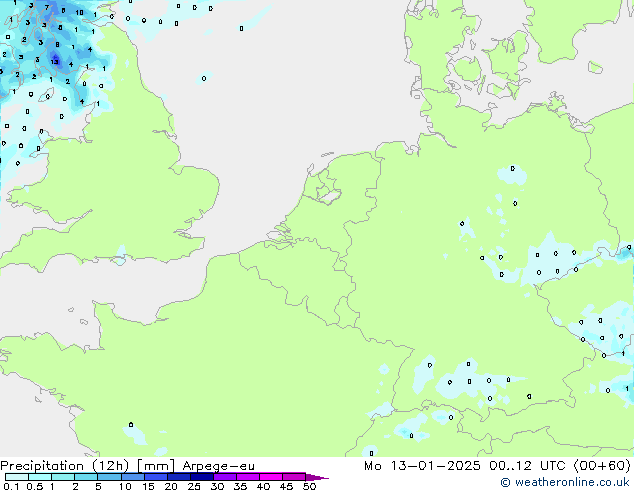Select the 0.5–1 mm legend color box
Image resolution: width=634 pixels, height=490 pixels.
tap(40, 477)
